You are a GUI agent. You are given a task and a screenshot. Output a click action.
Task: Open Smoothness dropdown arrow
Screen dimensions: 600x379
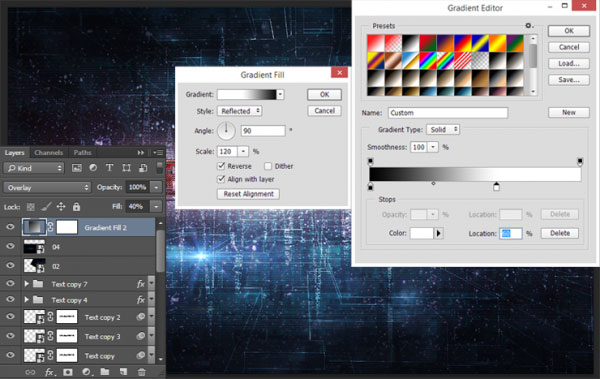click(x=433, y=147)
